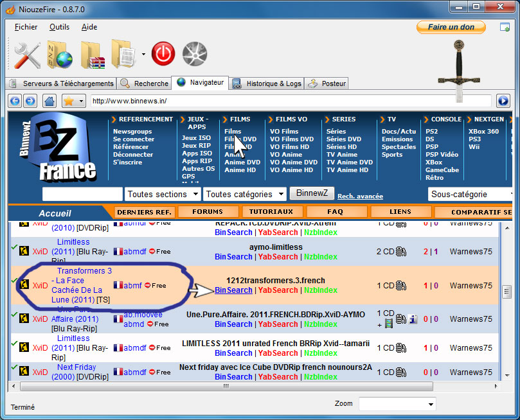This screenshot has height=420, width=520.
Task: Select the Navigateur tab
Action: 200,82
